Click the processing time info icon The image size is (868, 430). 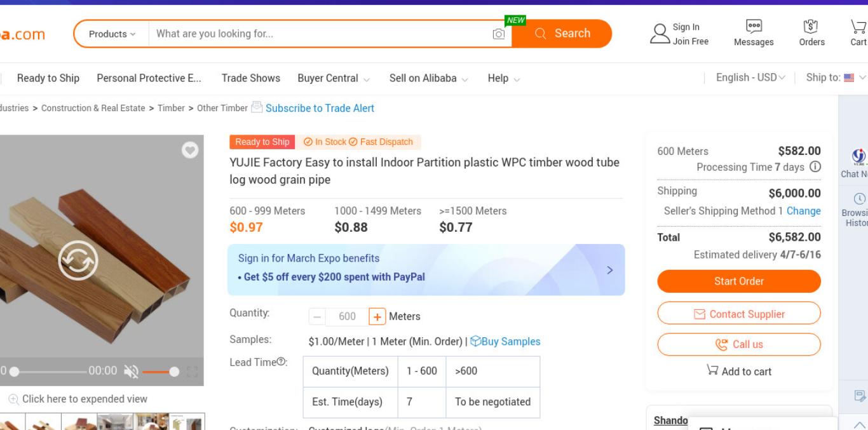point(815,167)
